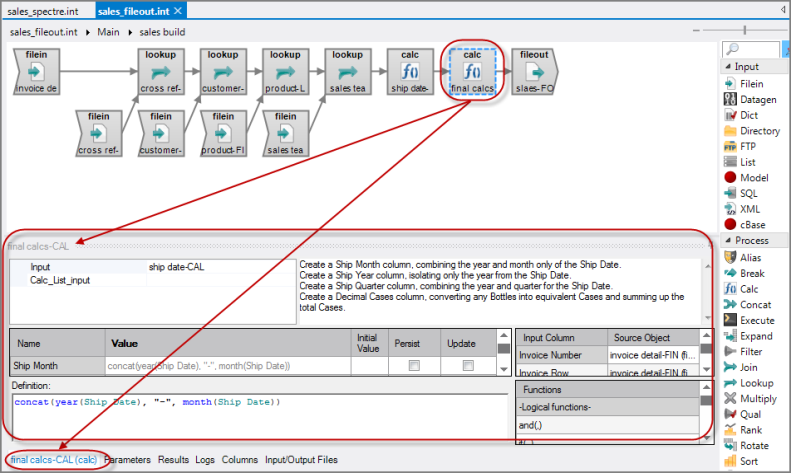Open the Input/Output Files tab
Screen dimensions: 791x473
tap(301, 459)
